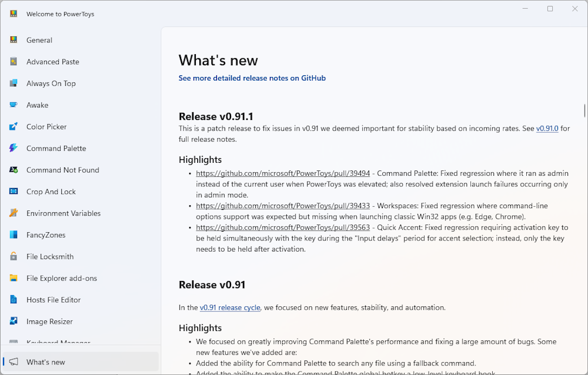The image size is (588, 375).
Task: Select Color Picker from the navigation
Action: coord(81,127)
